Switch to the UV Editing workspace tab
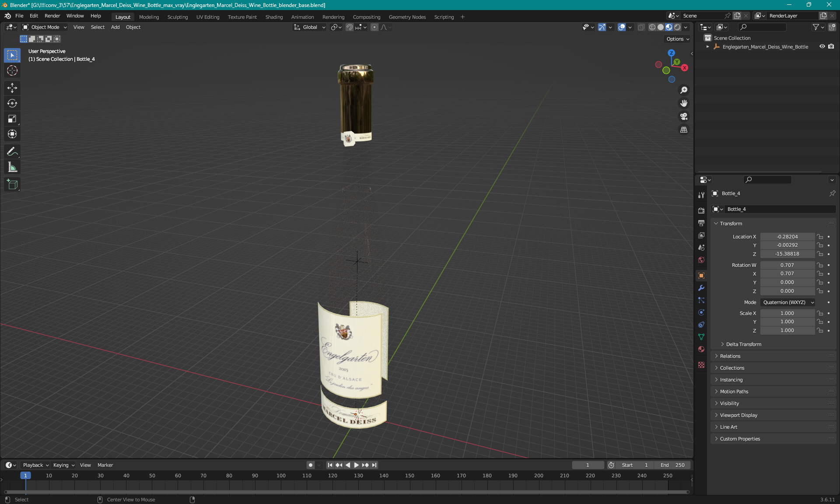 pos(208,17)
